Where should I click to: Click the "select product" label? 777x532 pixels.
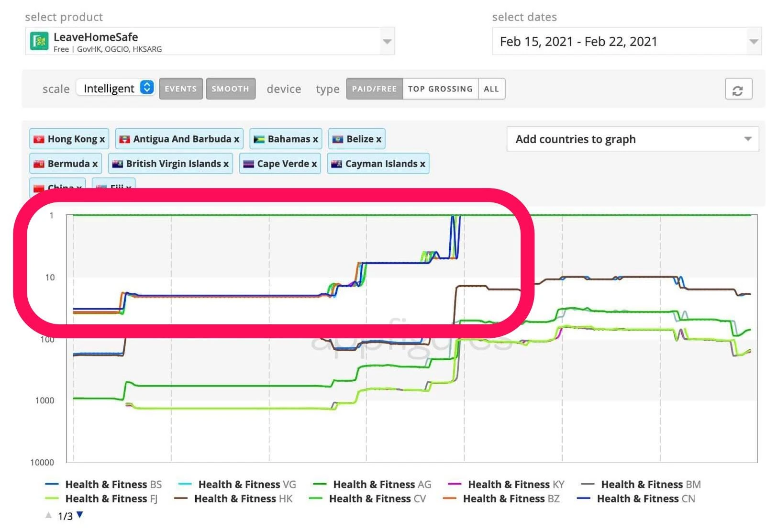point(64,17)
